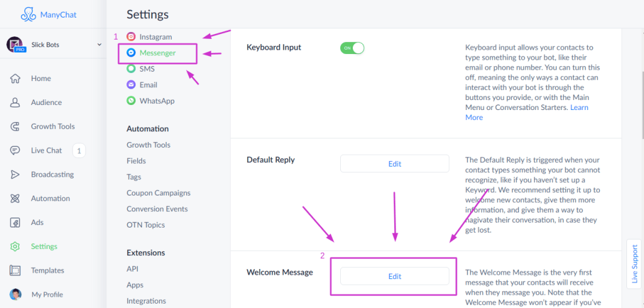This screenshot has height=308, width=644.
Task: Expand the Slick Bots account dropdown arrow
Action: [x=99, y=45]
